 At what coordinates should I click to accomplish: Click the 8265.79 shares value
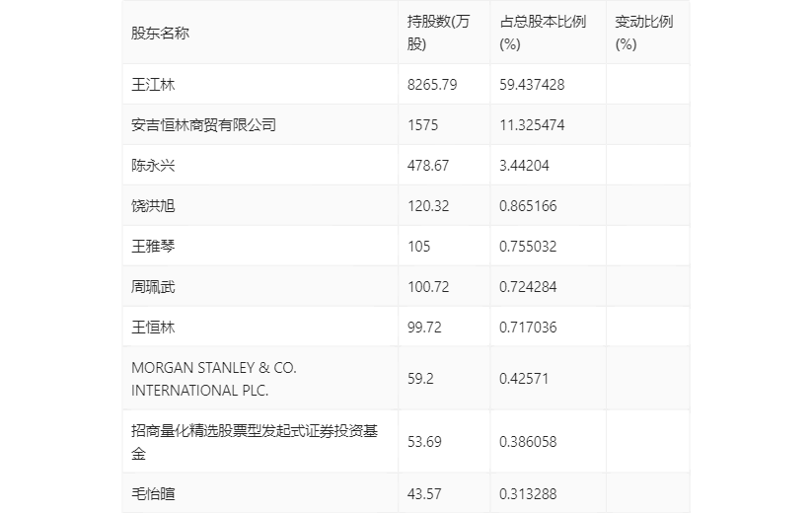click(x=432, y=85)
